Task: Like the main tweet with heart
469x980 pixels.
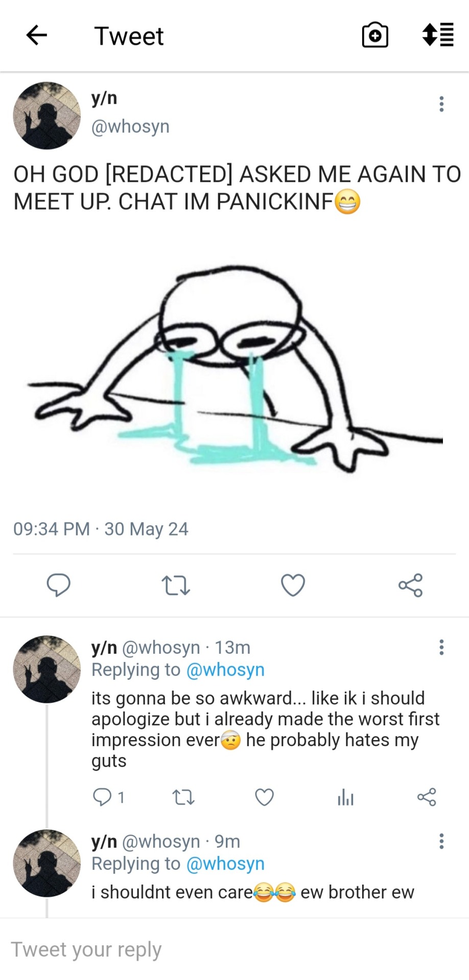Action: tap(293, 585)
